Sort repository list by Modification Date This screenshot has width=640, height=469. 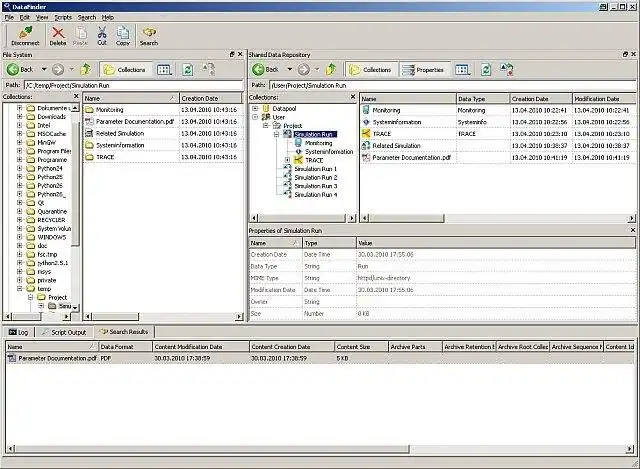coord(604,99)
